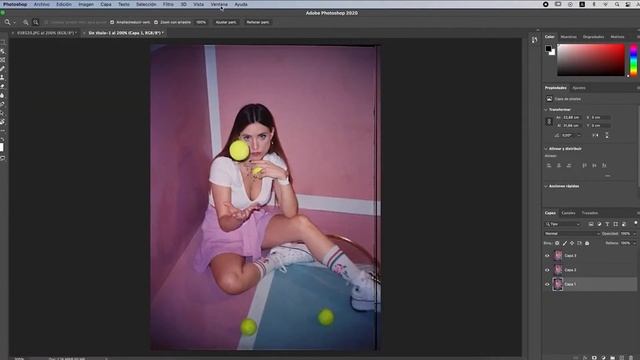Viewport: 640px width, 360px height.
Task: Lock transparent pixels icon
Action: pyautogui.click(x=557, y=243)
